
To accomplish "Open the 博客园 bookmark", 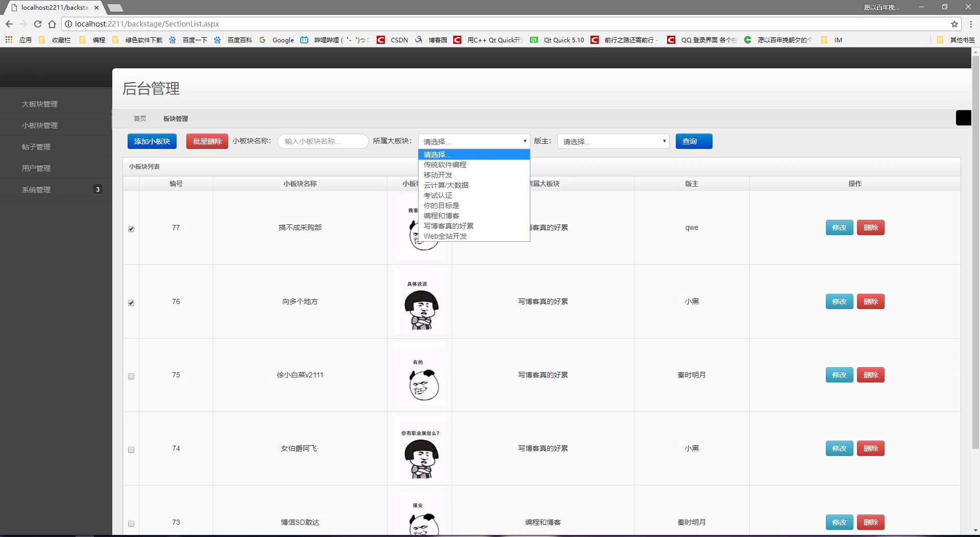I will 431,40.
